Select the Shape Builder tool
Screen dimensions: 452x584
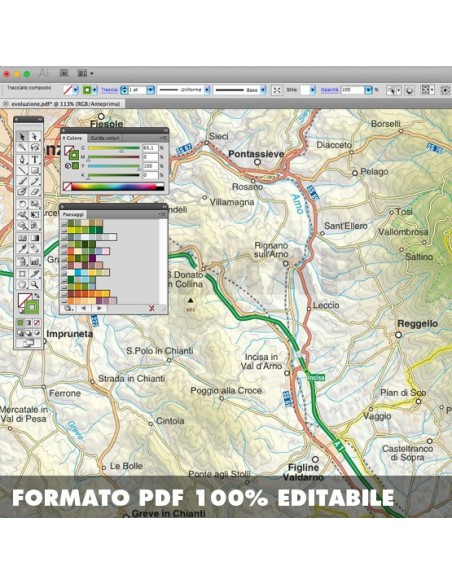[22, 226]
